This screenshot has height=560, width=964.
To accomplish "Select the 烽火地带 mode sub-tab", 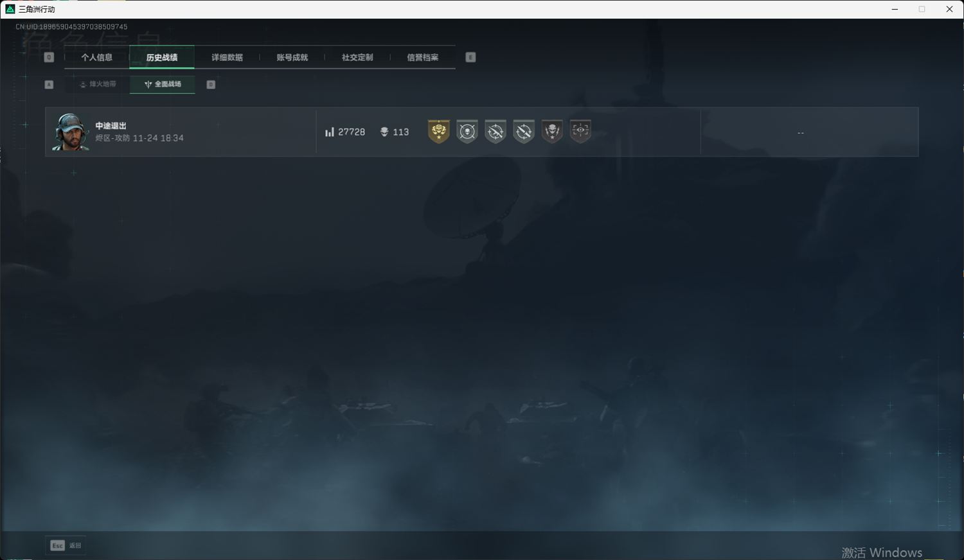I will (x=98, y=84).
